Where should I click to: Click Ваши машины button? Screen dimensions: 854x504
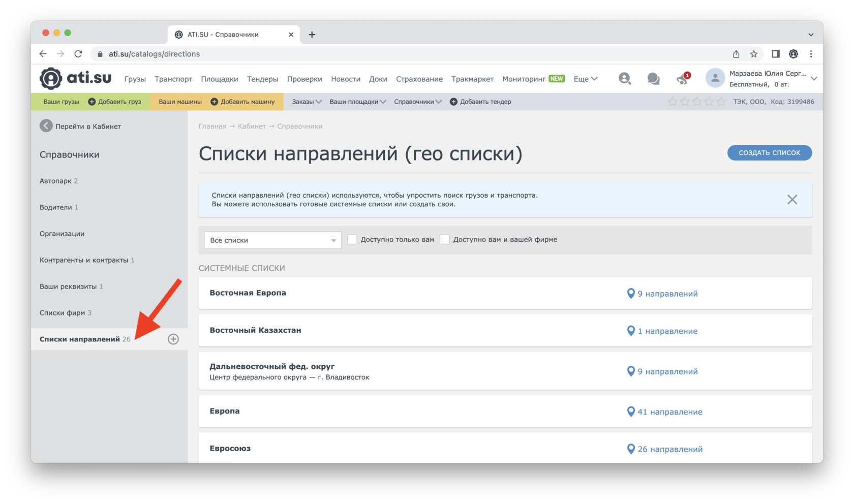pos(180,102)
